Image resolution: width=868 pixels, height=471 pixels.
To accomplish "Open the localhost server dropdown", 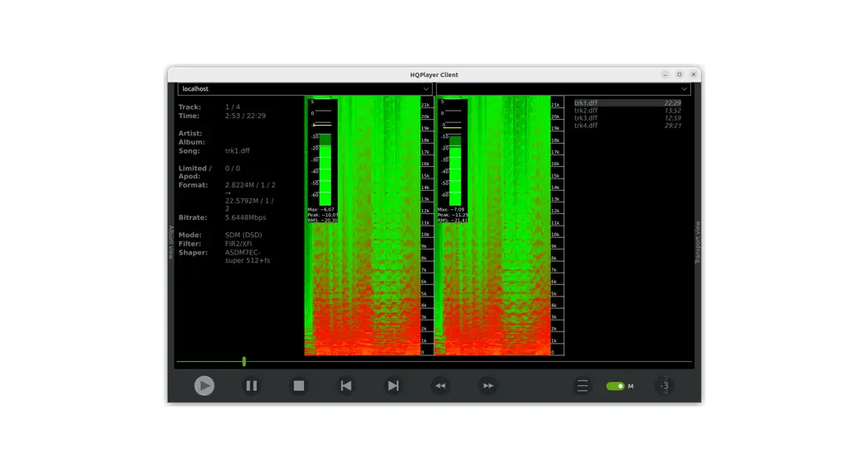I will click(x=305, y=88).
